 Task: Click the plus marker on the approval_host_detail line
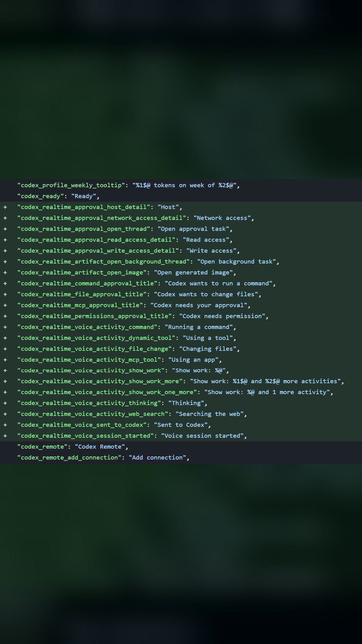[5, 207]
